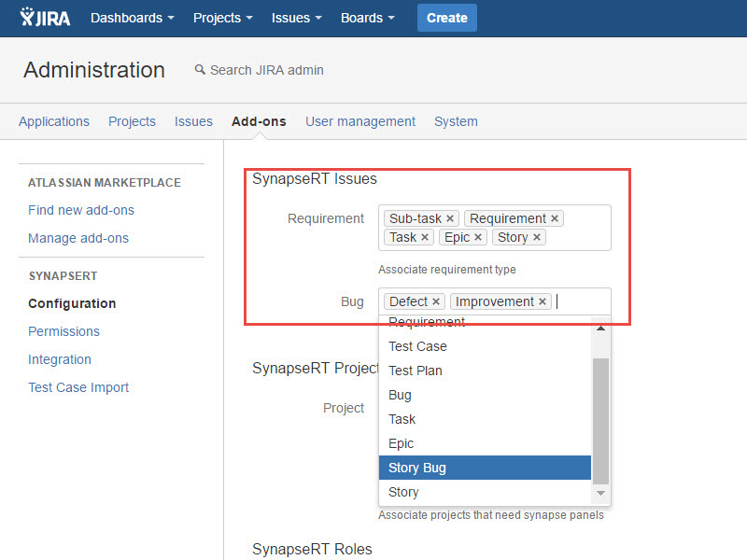Remove the Requirement tag via its x
747x560 pixels.
pos(555,219)
